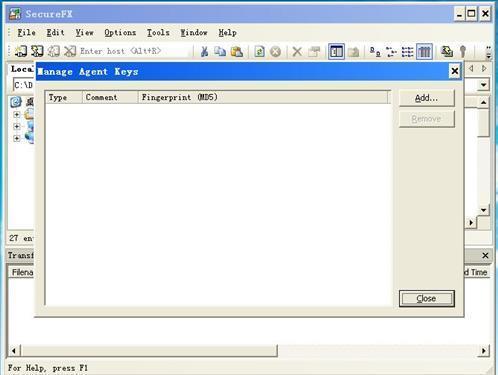This screenshot has width=498, height=375.
Task: Open the Help menu
Action: (x=228, y=32)
